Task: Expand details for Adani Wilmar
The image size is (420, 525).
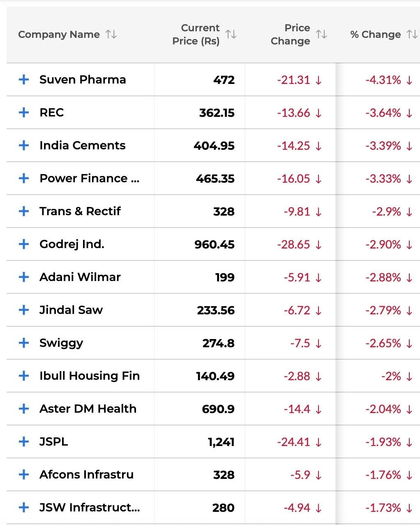Action: pos(23,277)
